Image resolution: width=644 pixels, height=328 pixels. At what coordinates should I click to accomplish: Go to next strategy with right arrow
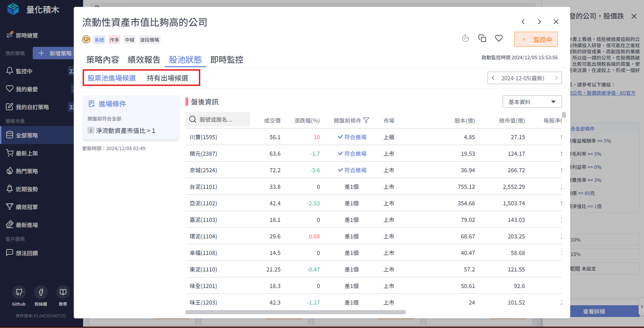539,22
